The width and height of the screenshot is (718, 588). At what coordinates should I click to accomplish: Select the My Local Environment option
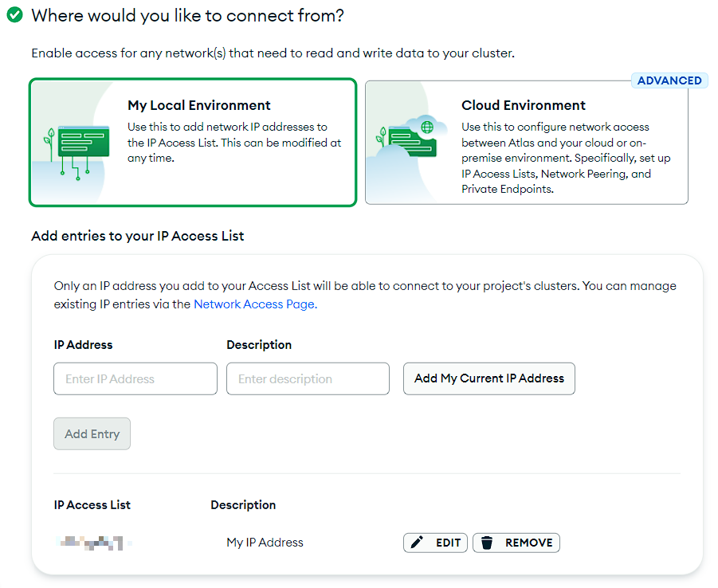(192, 142)
